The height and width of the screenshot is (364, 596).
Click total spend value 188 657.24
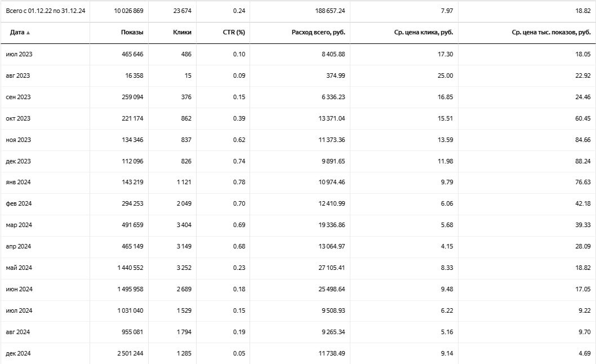[330, 11]
